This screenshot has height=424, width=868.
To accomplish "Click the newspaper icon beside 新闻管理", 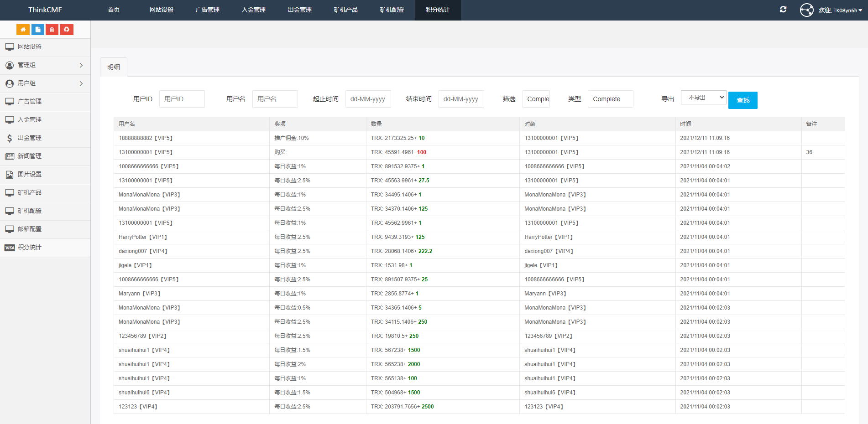I will (x=10, y=156).
